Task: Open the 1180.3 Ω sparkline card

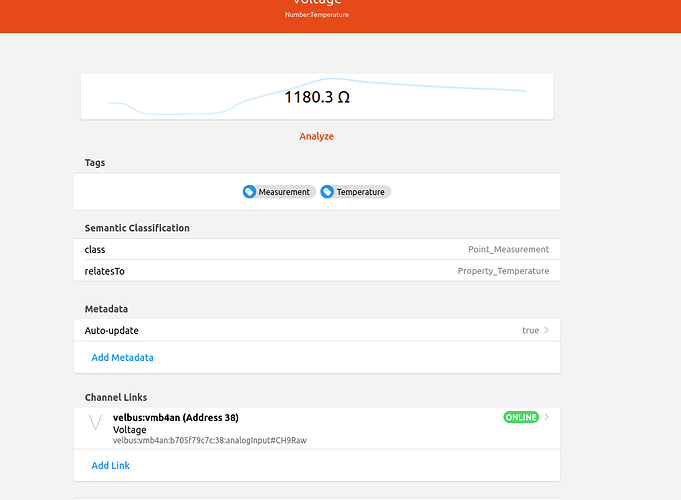Action: click(317, 96)
